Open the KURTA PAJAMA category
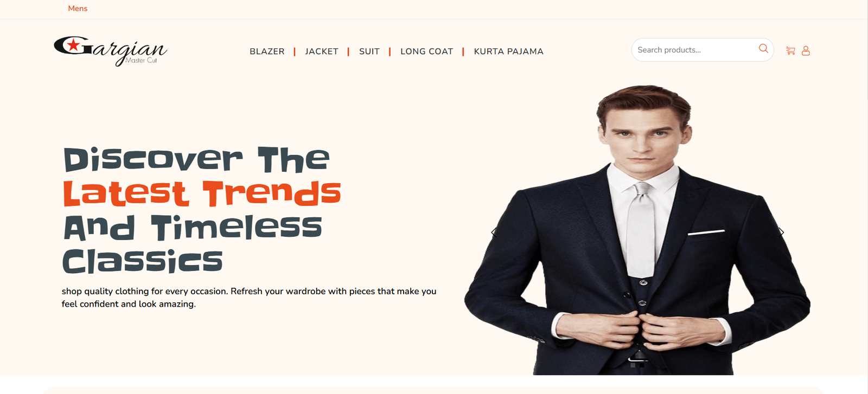 click(509, 51)
